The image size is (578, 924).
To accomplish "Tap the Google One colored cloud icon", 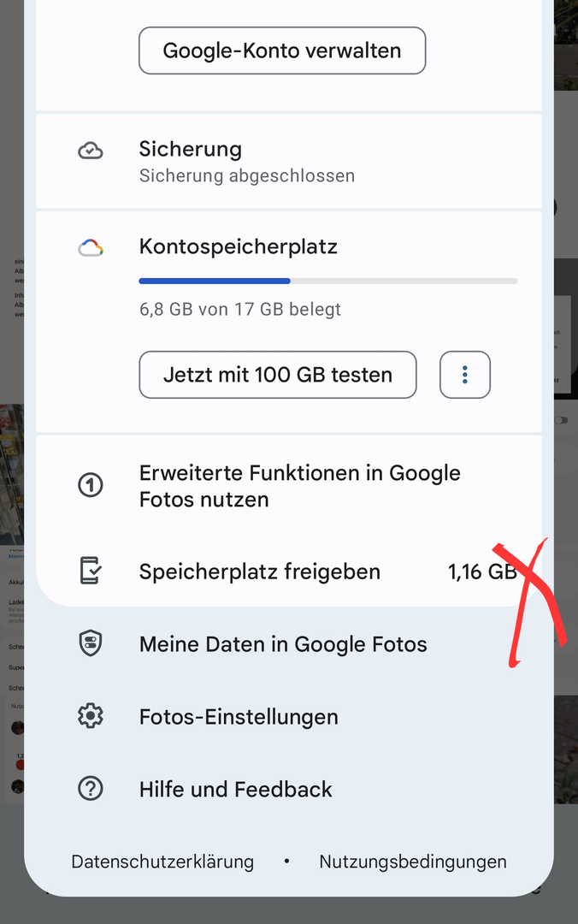I will point(91,248).
